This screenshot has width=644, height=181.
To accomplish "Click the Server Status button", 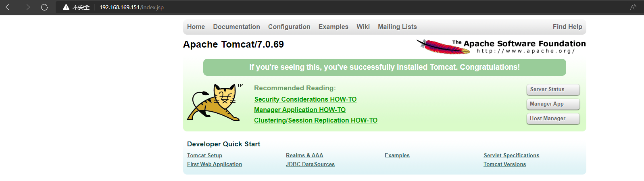I will point(553,89).
